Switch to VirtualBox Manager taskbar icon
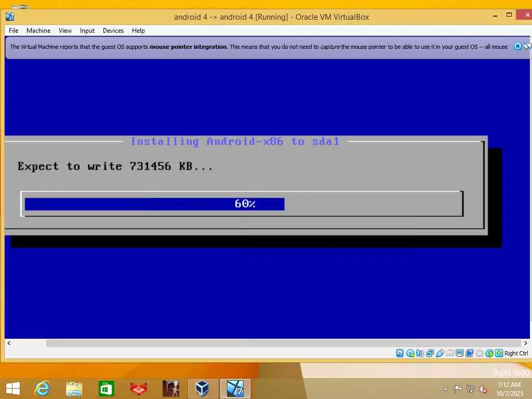Viewport: 532px width, 399px height. point(203,389)
